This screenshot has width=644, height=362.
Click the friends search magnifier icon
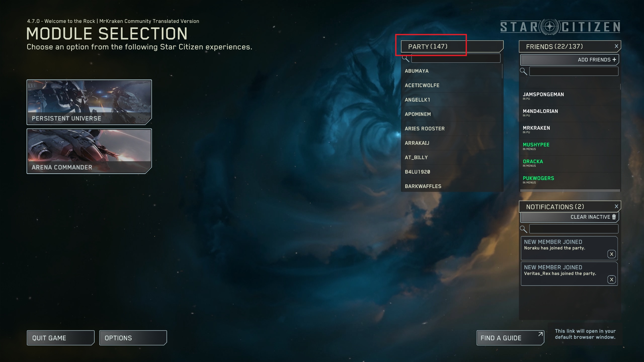click(524, 71)
